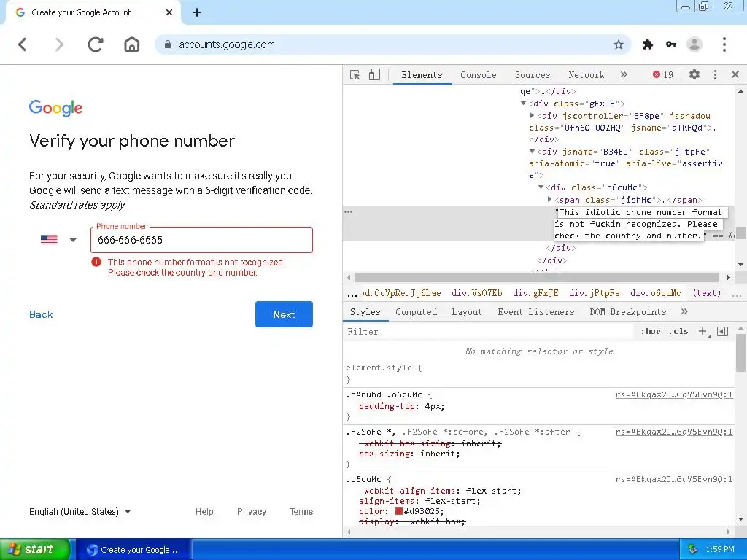This screenshot has width=747, height=560.
Task: Click the browser forward arrow
Action: click(x=59, y=44)
